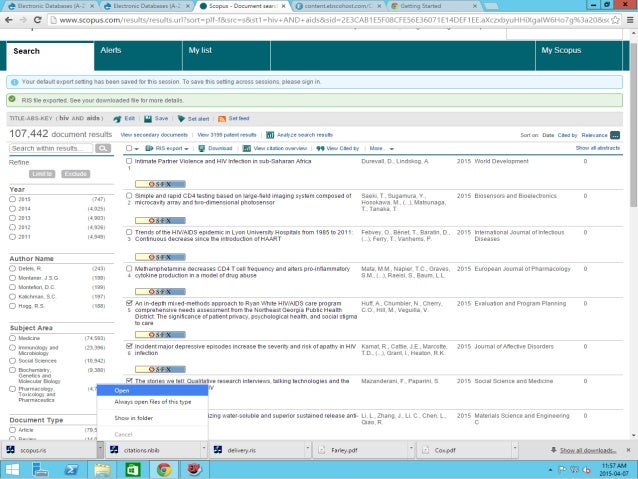The width and height of the screenshot is (638, 479).
Task: Click SFX button under Incident major depressive result
Action: [x=160, y=369]
